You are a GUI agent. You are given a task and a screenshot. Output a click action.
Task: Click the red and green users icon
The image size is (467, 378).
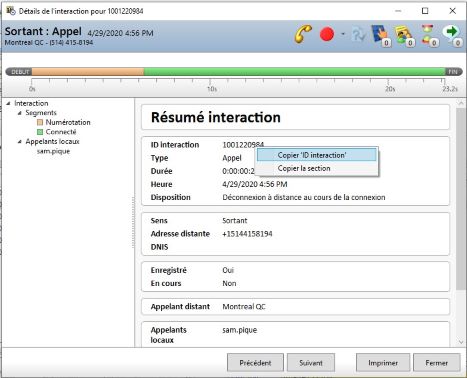click(429, 36)
